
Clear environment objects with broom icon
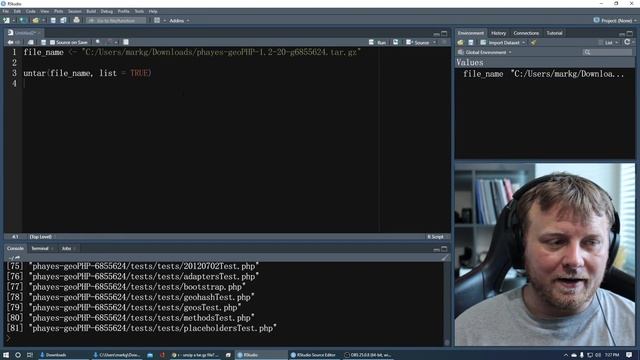tap(533, 42)
